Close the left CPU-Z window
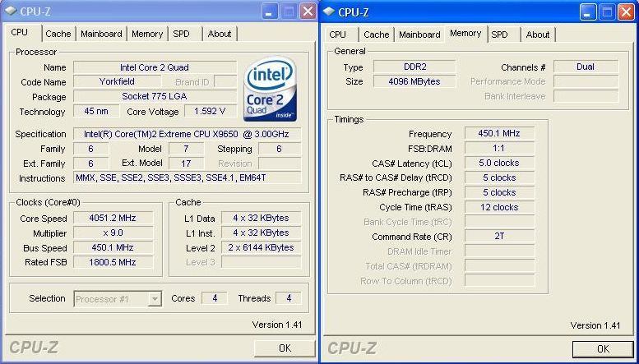This screenshot has height=364, width=639. (308, 12)
